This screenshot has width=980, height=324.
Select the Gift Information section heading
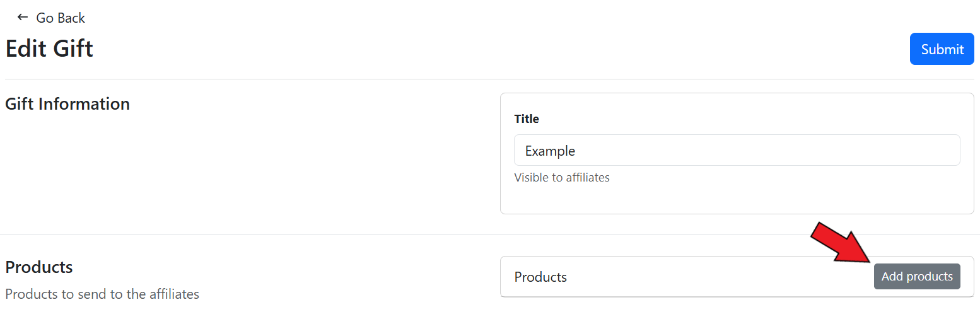click(67, 104)
